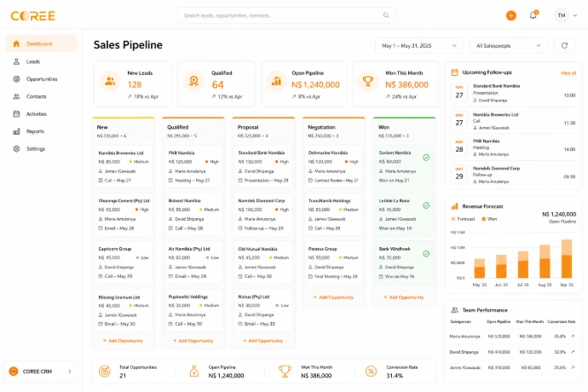Open the Capricorn Group card
Screen dimensions: 588x392
[124, 262]
